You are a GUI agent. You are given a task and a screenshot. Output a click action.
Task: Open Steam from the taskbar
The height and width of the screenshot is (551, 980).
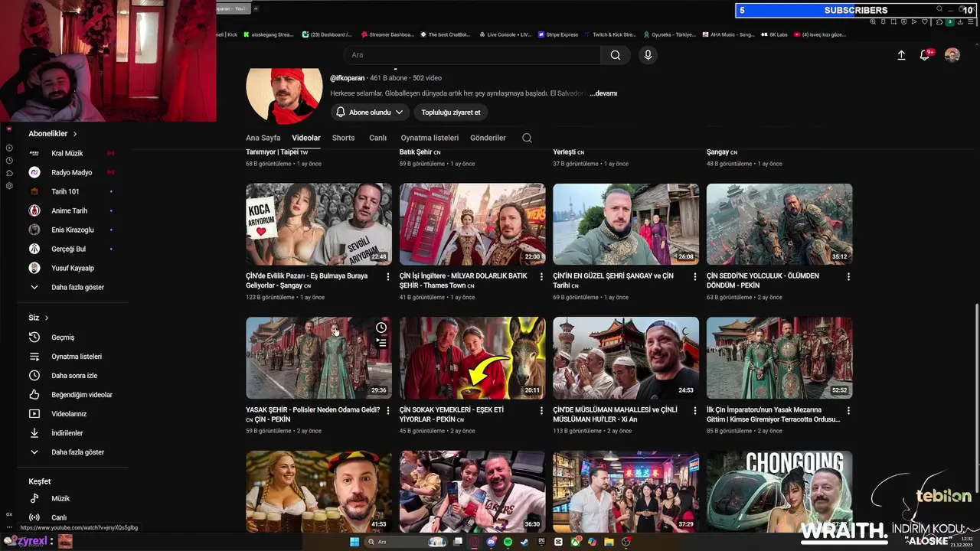pyautogui.click(x=524, y=542)
